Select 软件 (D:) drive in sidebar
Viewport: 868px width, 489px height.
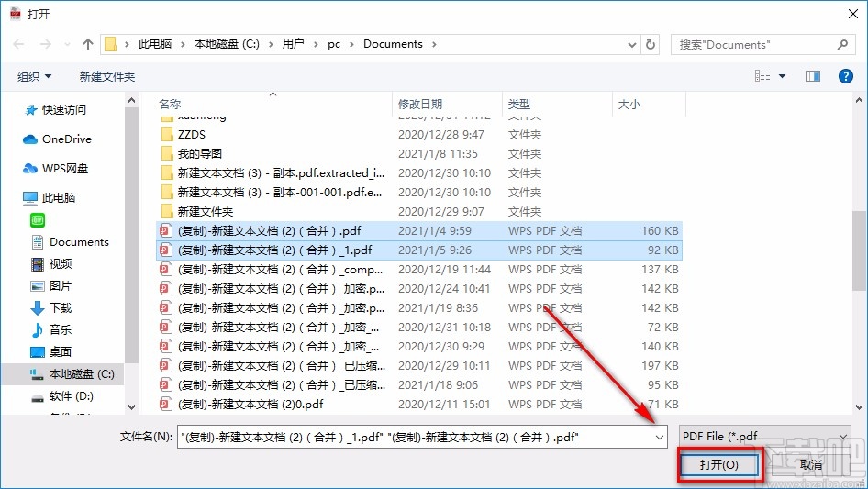tap(62, 396)
